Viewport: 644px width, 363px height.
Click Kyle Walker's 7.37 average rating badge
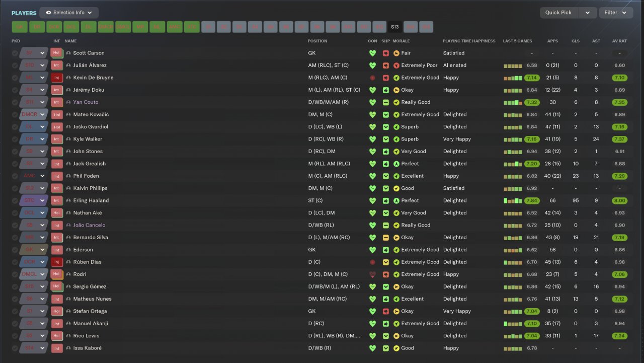point(619,139)
